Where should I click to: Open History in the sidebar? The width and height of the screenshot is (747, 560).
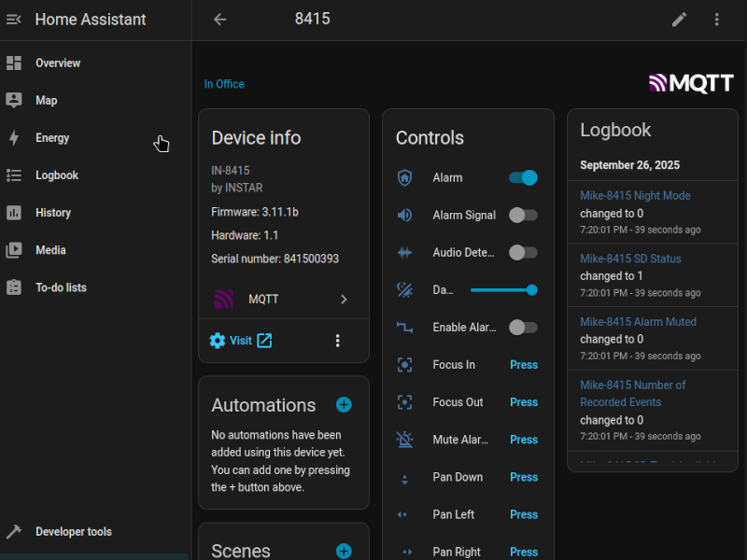click(x=94, y=213)
